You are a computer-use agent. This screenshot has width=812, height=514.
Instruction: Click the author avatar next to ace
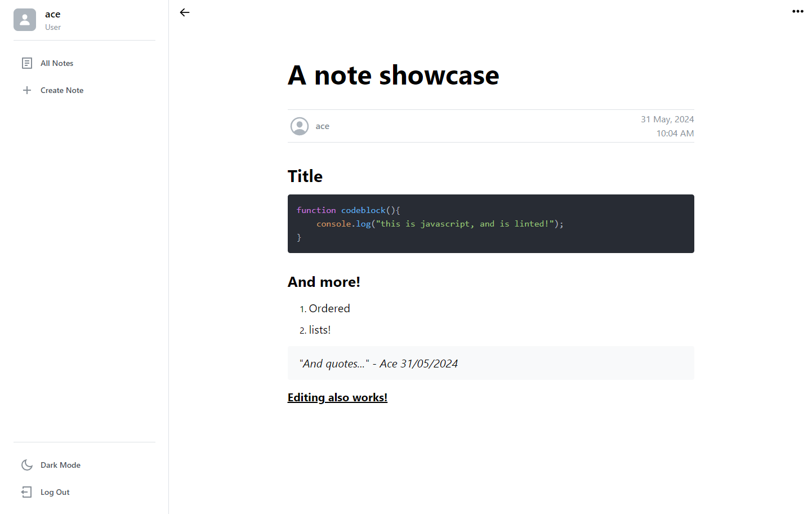[299, 126]
